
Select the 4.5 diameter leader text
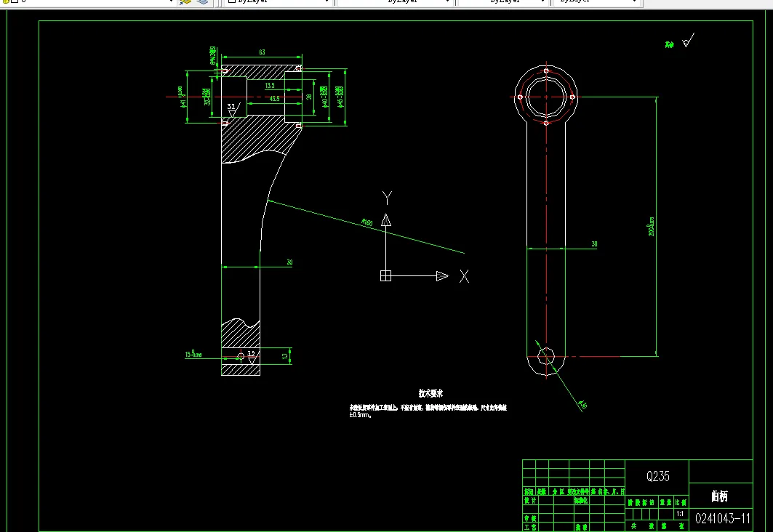(582, 405)
